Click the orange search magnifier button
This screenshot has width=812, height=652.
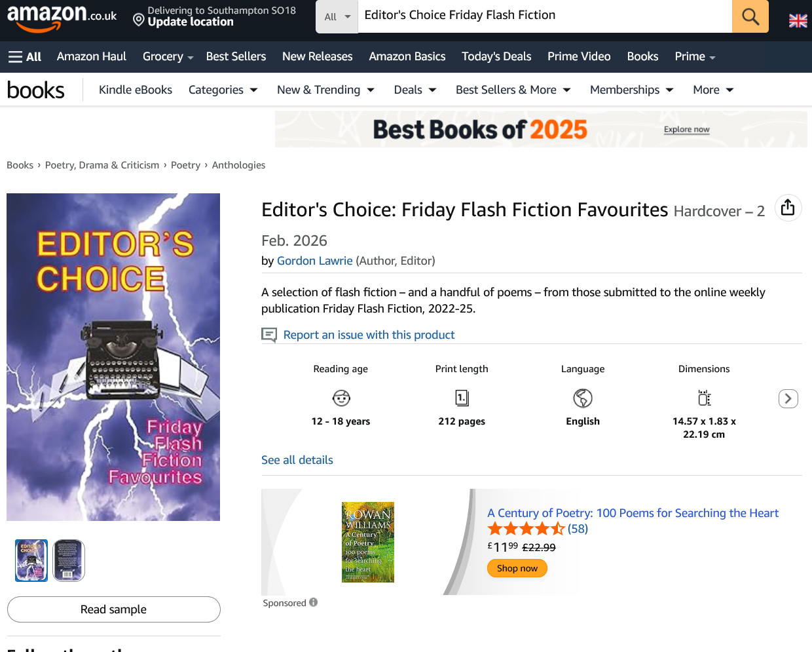tap(750, 16)
